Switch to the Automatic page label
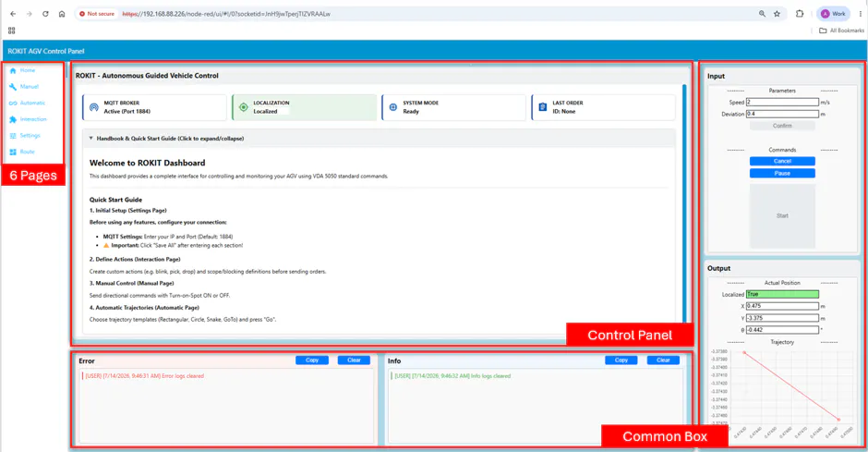 [32, 103]
